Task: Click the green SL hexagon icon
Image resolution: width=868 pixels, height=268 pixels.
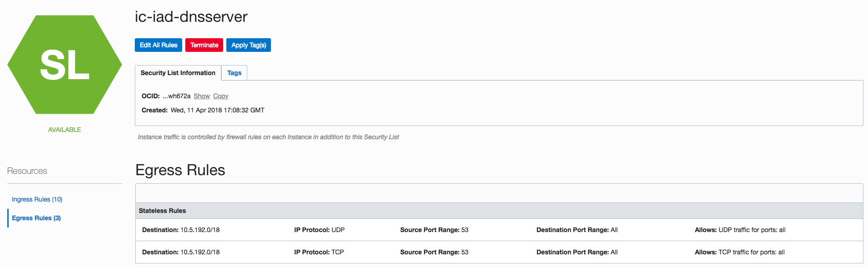Action: (65, 65)
